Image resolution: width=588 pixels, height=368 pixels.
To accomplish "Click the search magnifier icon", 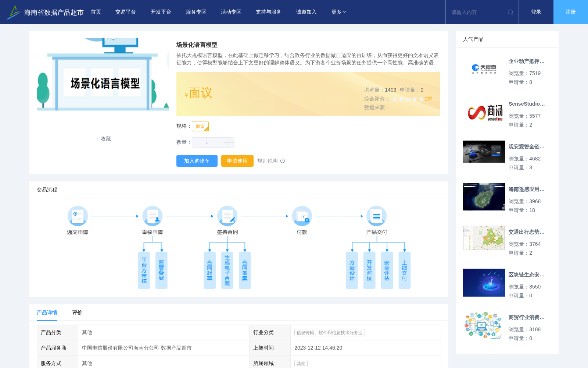I will (x=510, y=12).
